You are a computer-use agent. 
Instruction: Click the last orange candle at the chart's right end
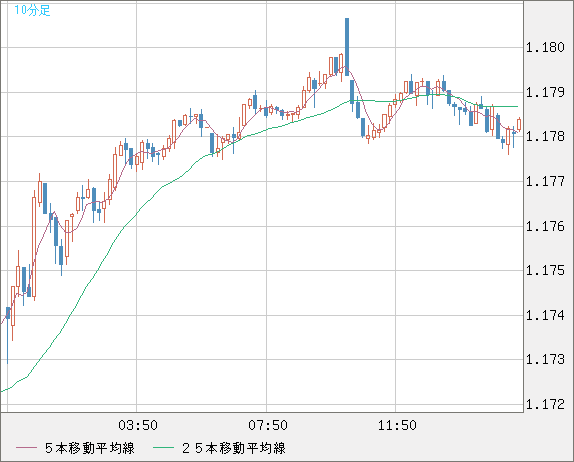tap(519, 124)
